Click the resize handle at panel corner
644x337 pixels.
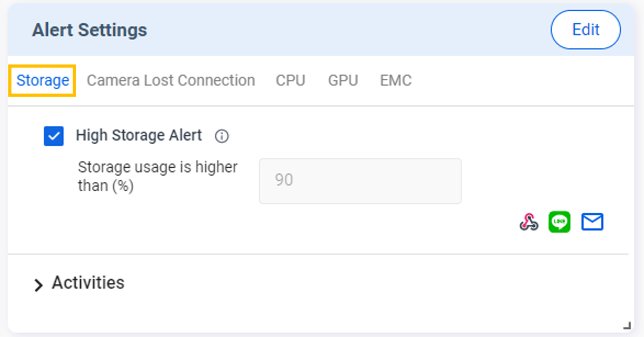point(626,325)
